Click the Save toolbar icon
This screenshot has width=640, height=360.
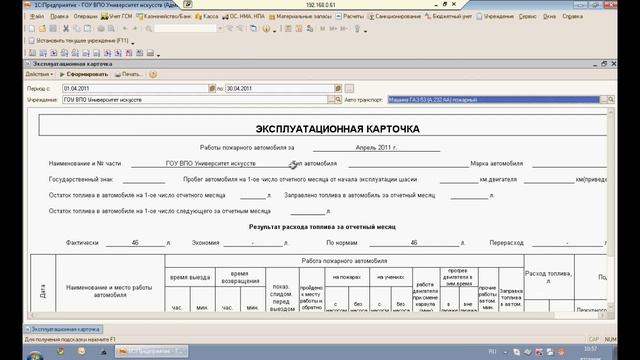coord(53,29)
